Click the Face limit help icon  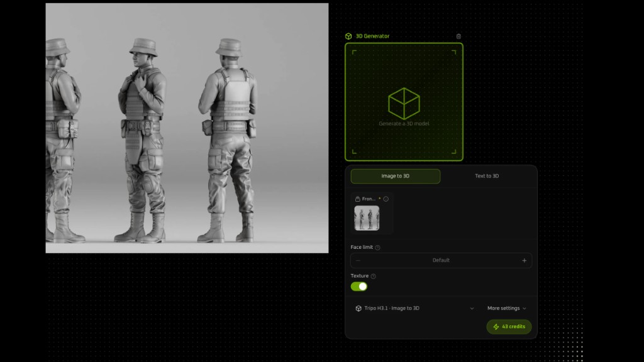click(x=377, y=248)
